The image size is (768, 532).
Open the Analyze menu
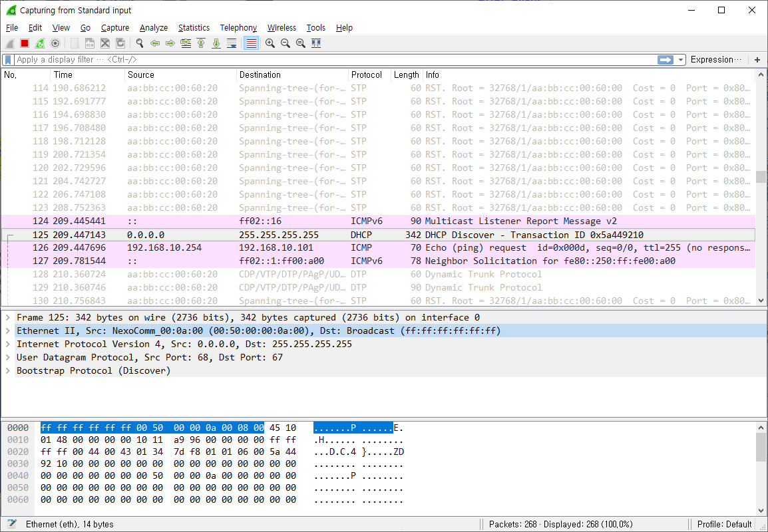pyautogui.click(x=154, y=28)
